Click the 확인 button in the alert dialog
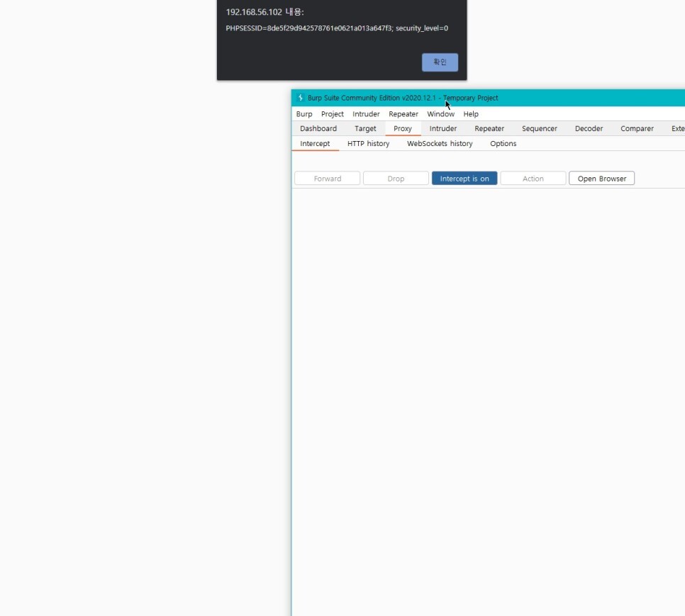 point(440,62)
